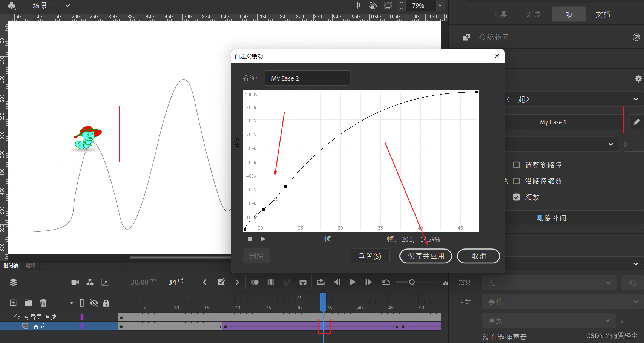
Task: Switch to the 时间轴 panel tab
Action: point(11,265)
